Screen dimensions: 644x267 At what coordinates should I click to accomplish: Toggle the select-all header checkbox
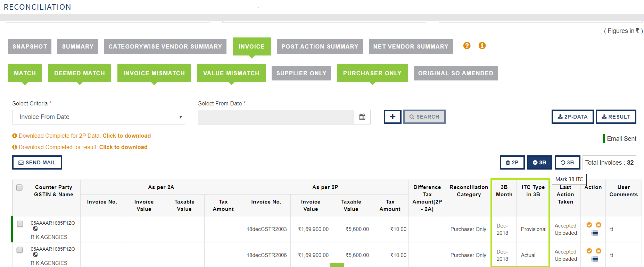tap(19, 187)
